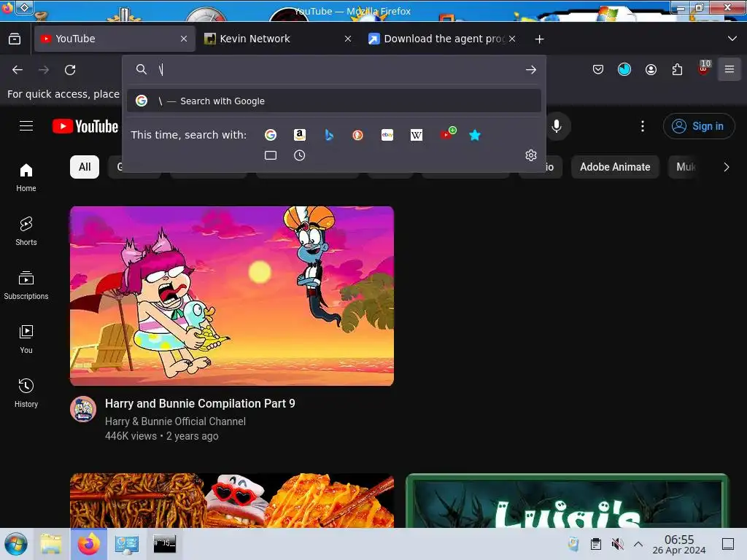
Task: Open the You section in sidebar
Action: coord(26,339)
